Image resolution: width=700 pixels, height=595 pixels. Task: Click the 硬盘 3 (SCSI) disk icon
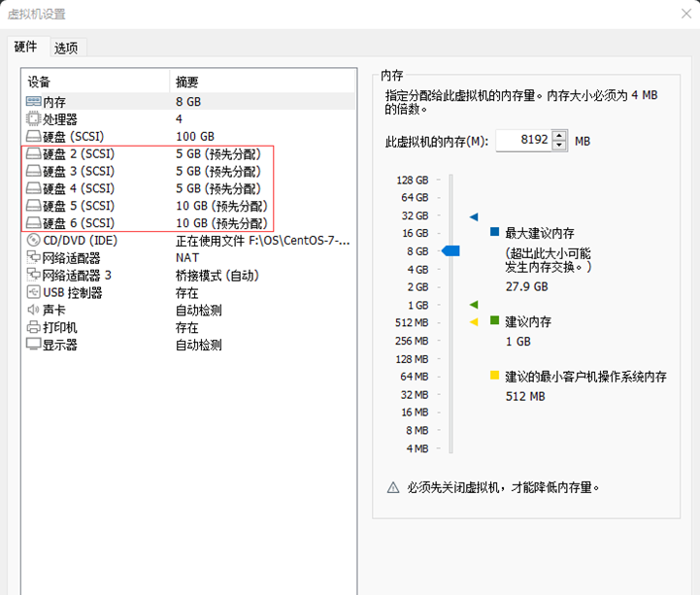click(33, 171)
